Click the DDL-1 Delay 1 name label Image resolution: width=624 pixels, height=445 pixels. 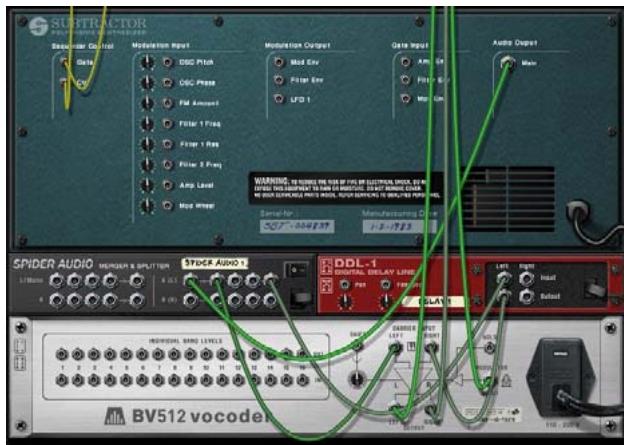(x=434, y=301)
